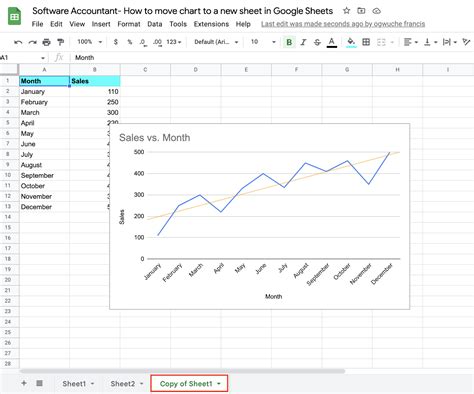The height and width of the screenshot is (394, 474).
Task: Open vertical align dropdown
Action: 430,42
